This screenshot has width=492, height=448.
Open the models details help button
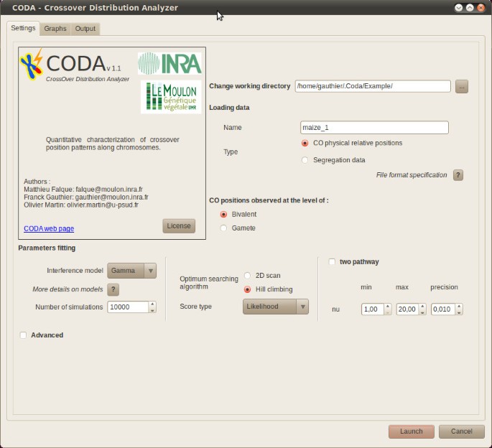point(113,289)
